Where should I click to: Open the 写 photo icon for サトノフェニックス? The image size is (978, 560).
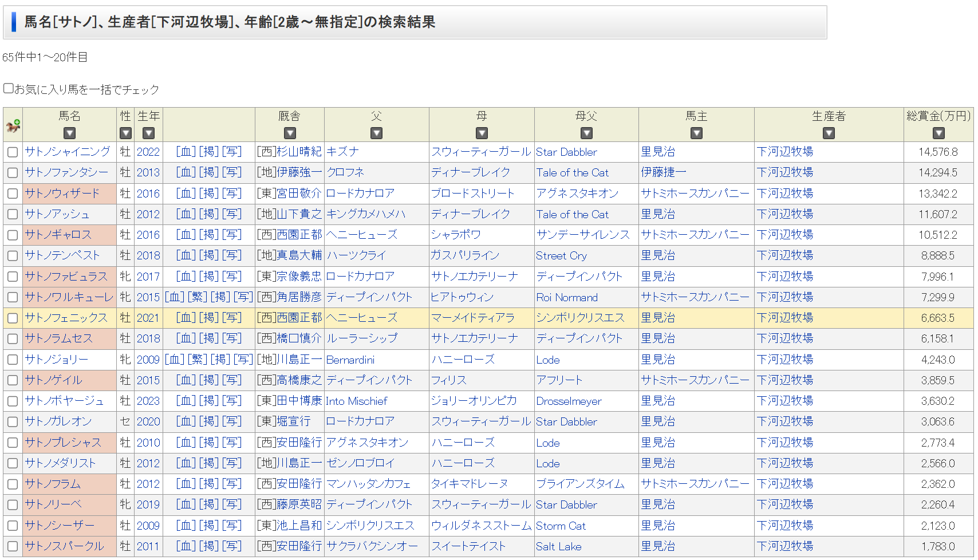232,318
